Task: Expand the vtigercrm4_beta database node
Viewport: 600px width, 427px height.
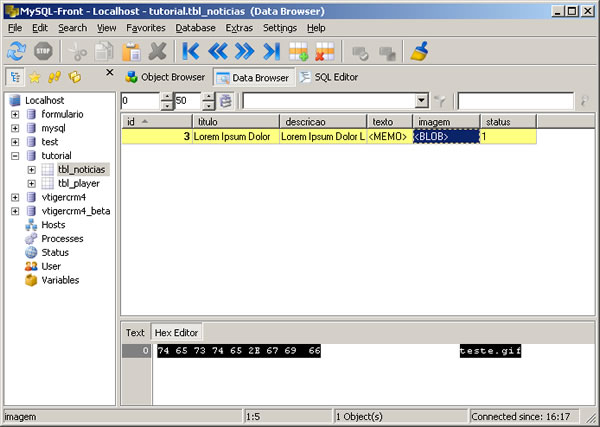Action: 15,211
